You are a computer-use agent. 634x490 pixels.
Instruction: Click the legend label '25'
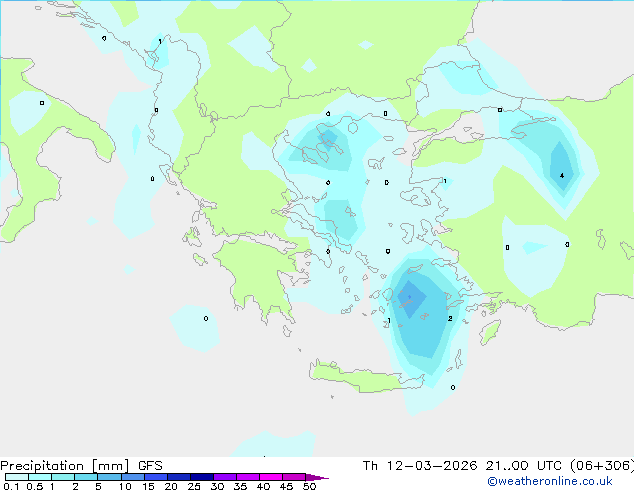tap(194, 486)
